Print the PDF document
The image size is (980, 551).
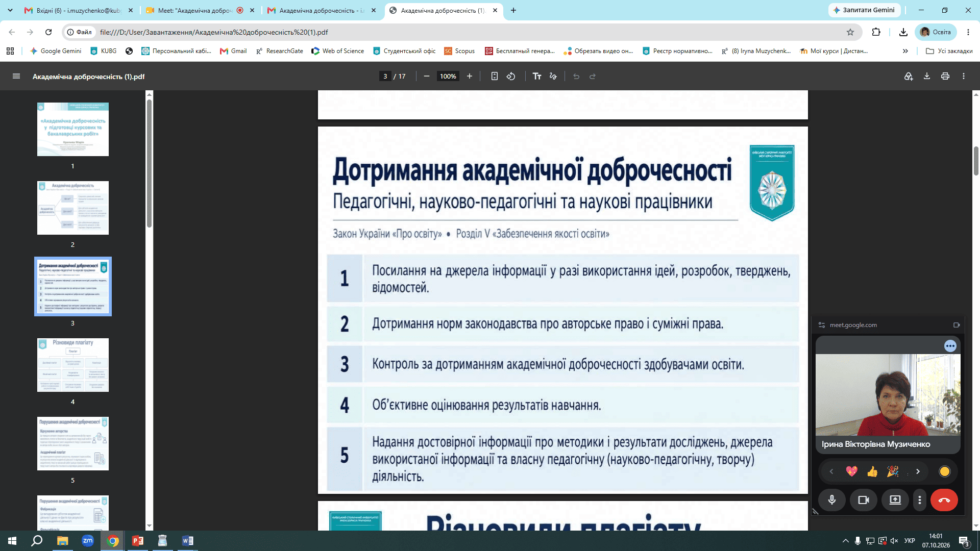click(945, 76)
